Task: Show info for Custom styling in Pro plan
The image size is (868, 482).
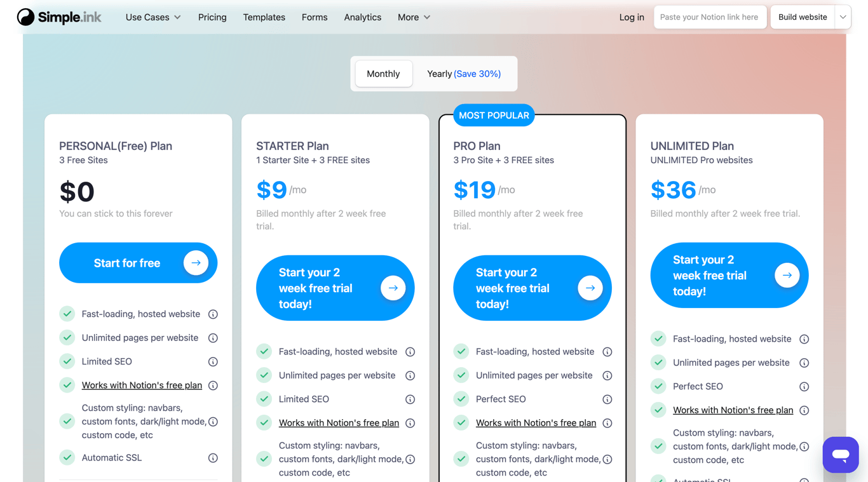Action: coord(607,459)
